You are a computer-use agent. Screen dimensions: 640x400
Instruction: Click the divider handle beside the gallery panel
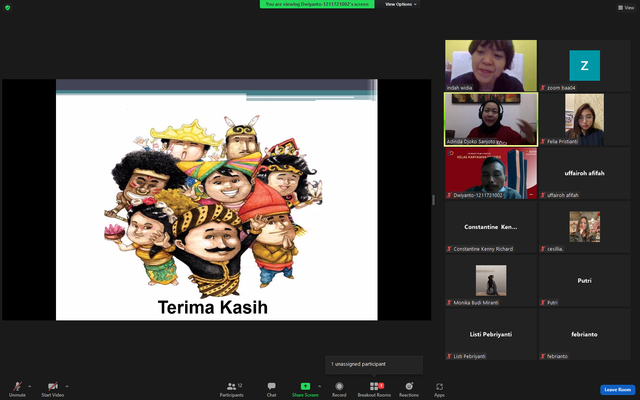tap(433, 200)
